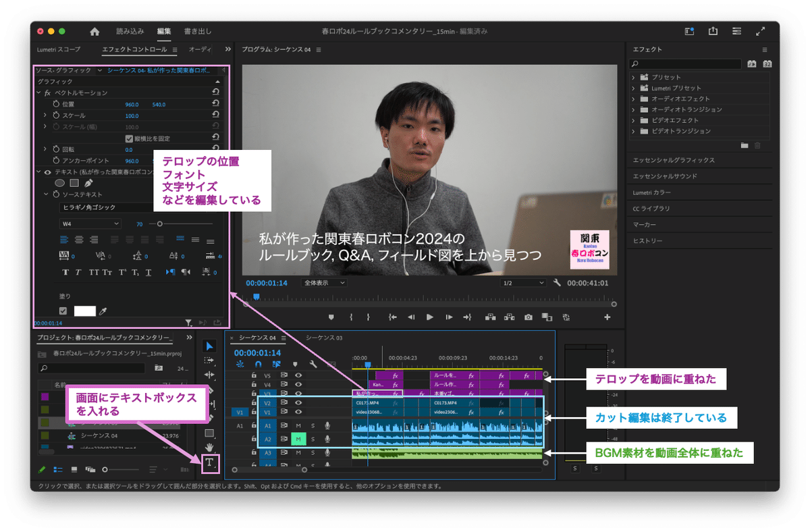Add marker in program monitor controls
This screenshot has width=810, height=532.
pos(331,317)
